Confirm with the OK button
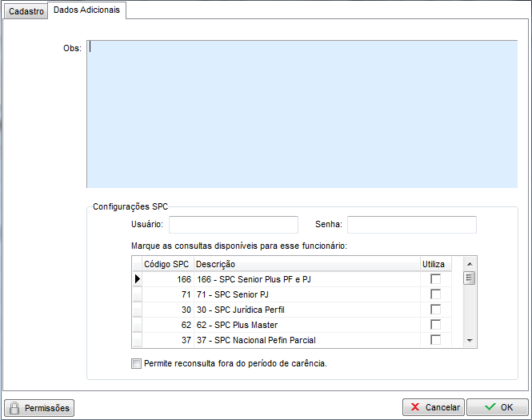This screenshot has height=420, width=532. pyautogui.click(x=497, y=407)
